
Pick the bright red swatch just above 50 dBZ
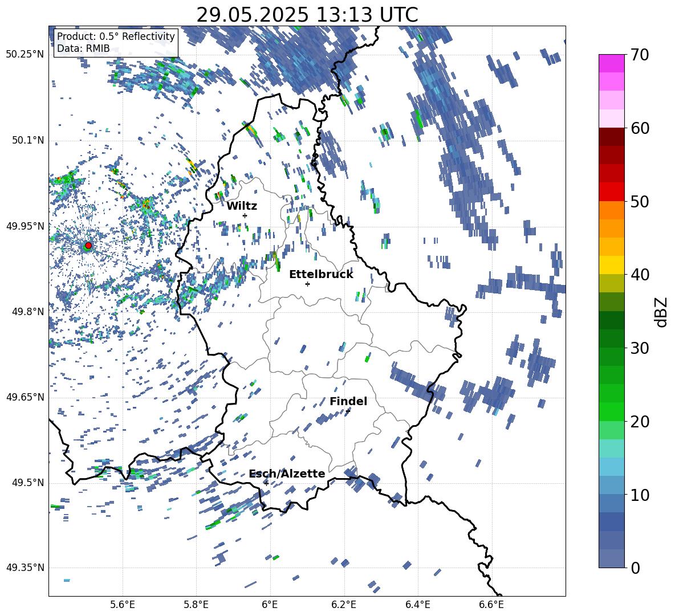point(611,192)
